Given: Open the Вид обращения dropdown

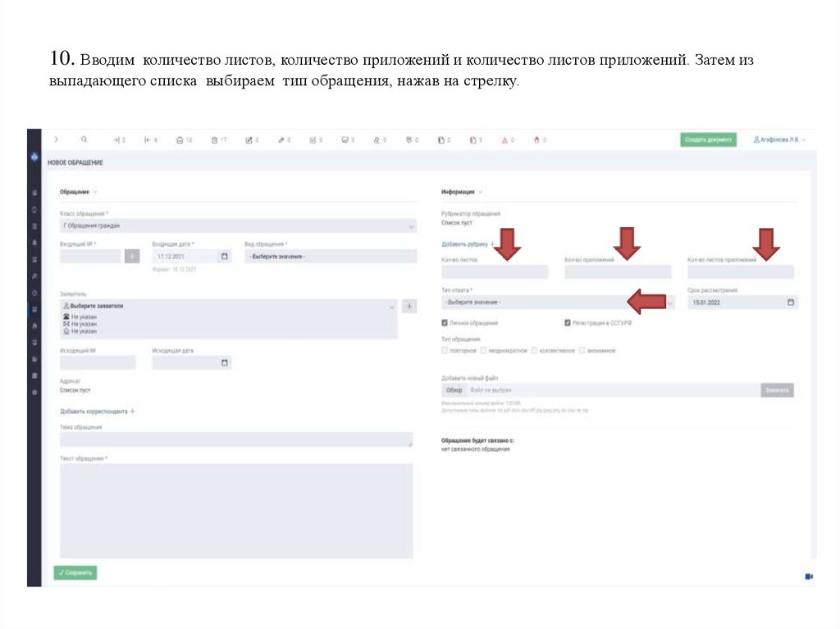Looking at the screenshot, I should tap(328, 256).
